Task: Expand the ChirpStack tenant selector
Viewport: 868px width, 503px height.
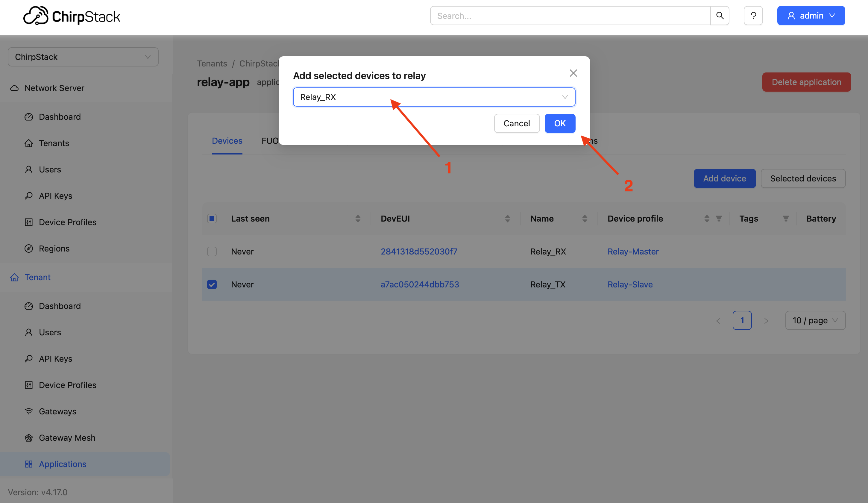Action: click(x=83, y=57)
